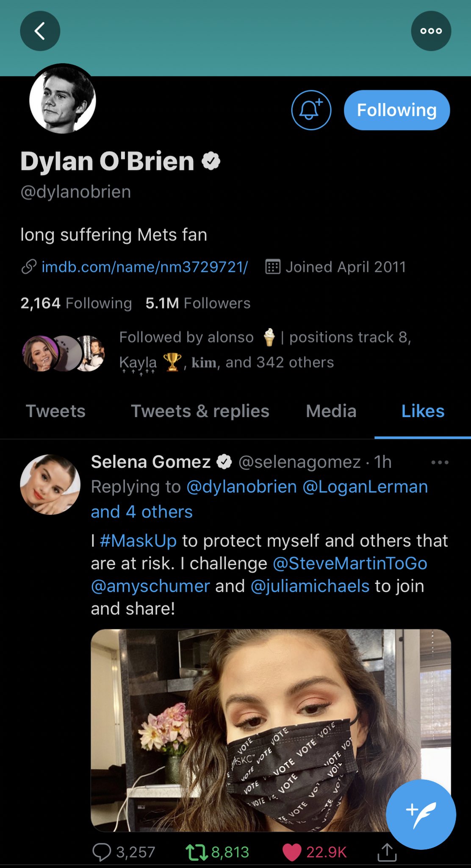Open Dylan O'Brien's profile picture
The width and height of the screenshot is (471, 868).
[x=63, y=100]
